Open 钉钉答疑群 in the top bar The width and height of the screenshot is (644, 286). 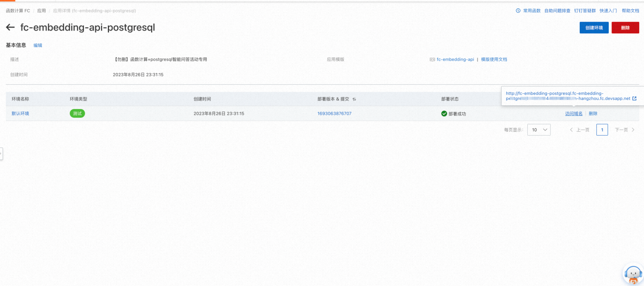point(585,11)
